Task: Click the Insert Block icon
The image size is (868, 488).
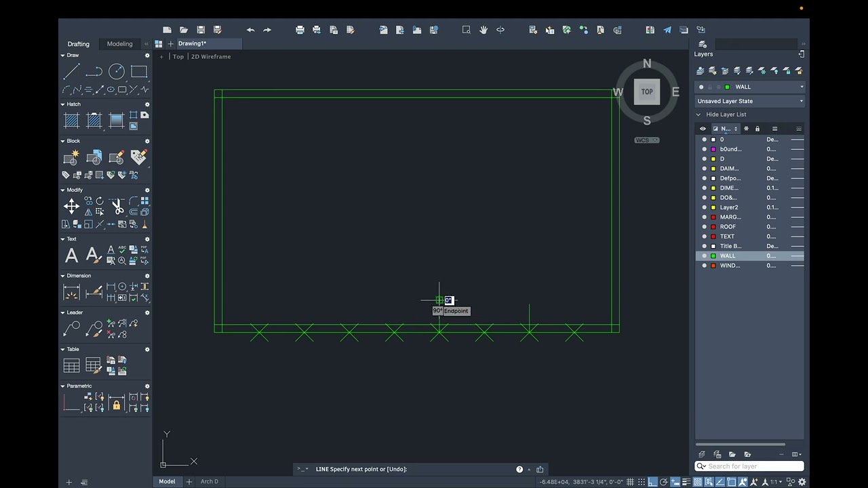Action: (94, 157)
